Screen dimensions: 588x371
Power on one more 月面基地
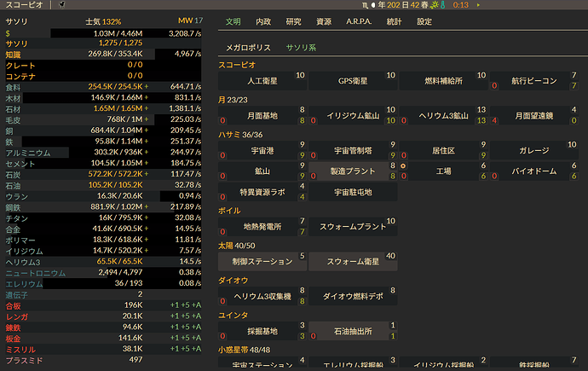pyautogui.click(x=302, y=121)
